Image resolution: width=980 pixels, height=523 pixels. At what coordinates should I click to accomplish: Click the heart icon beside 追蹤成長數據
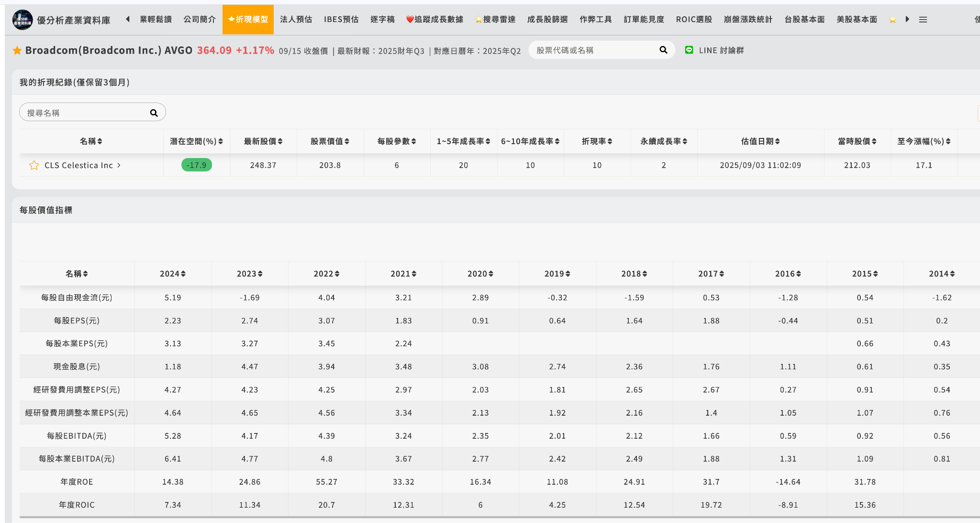click(x=410, y=19)
